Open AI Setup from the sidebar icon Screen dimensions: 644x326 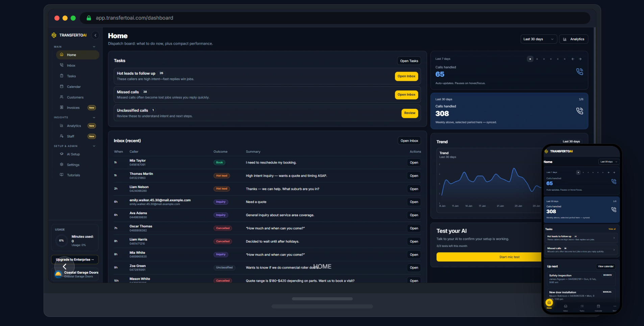61,154
